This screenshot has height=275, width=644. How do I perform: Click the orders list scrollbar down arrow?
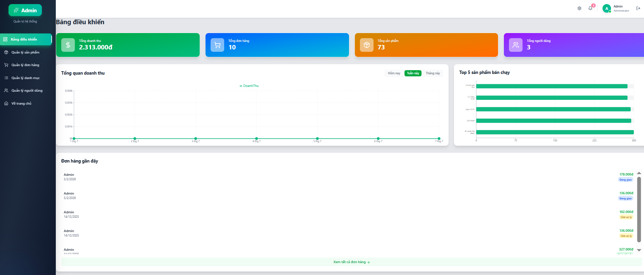639,250
